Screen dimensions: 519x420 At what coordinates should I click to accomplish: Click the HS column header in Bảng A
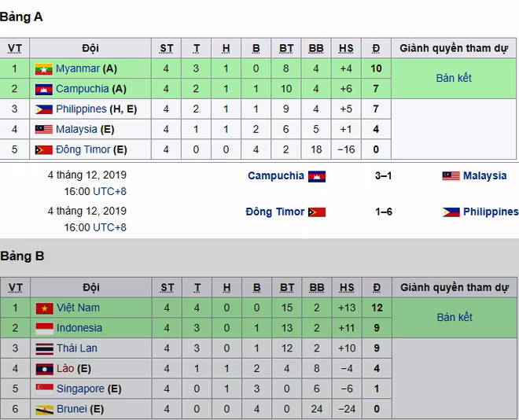tap(346, 49)
